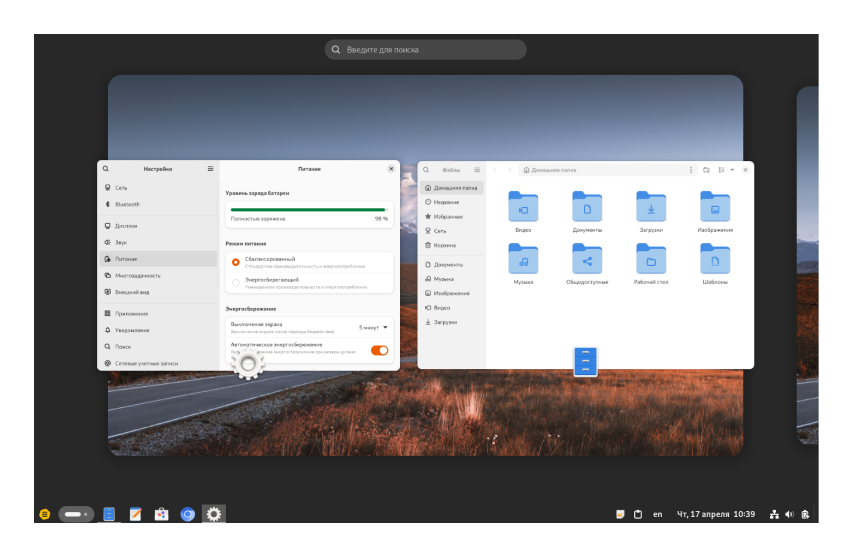Click the battery charge level bar
Image resolution: width=853 pixels, height=557 pixels.
[308, 209]
